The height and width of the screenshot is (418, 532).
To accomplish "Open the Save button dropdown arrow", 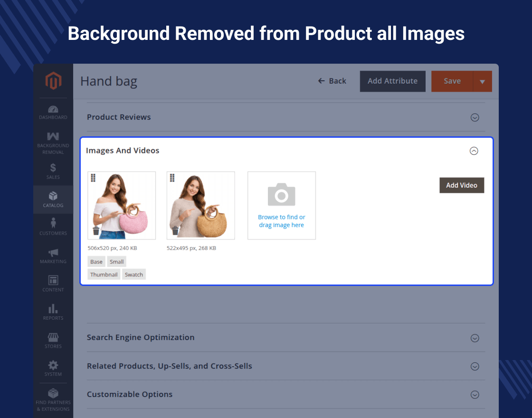I will coord(482,81).
